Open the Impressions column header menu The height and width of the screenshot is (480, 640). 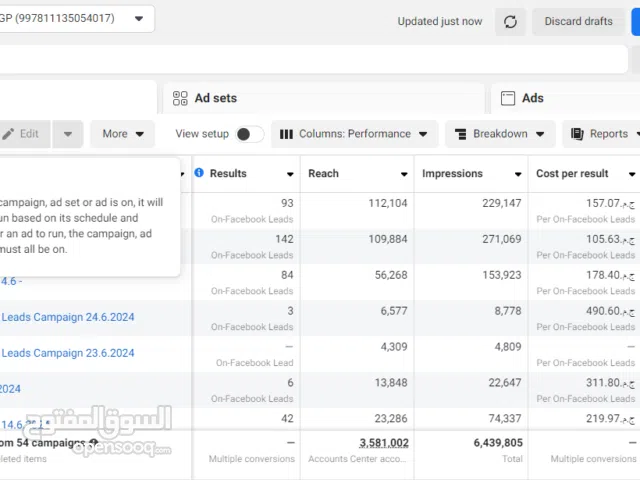[516, 174]
